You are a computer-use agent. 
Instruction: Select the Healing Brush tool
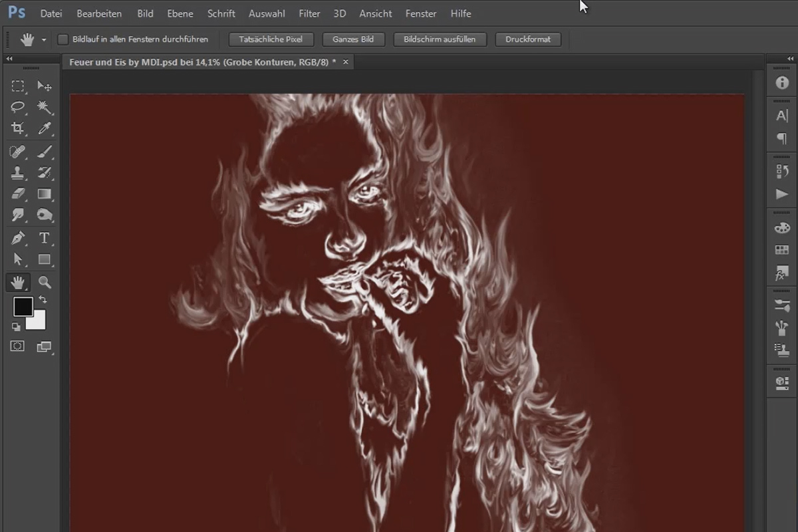click(x=18, y=152)
